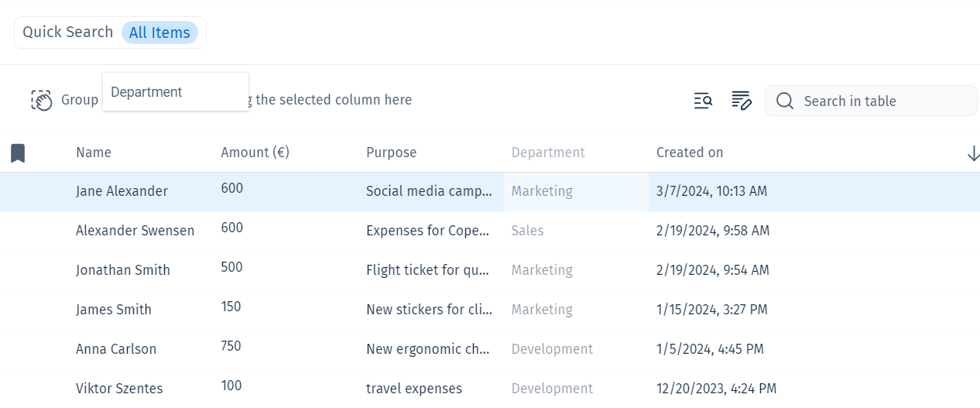
Task: Select the Jonathan Smith row
Action: [x=490, y=270]
